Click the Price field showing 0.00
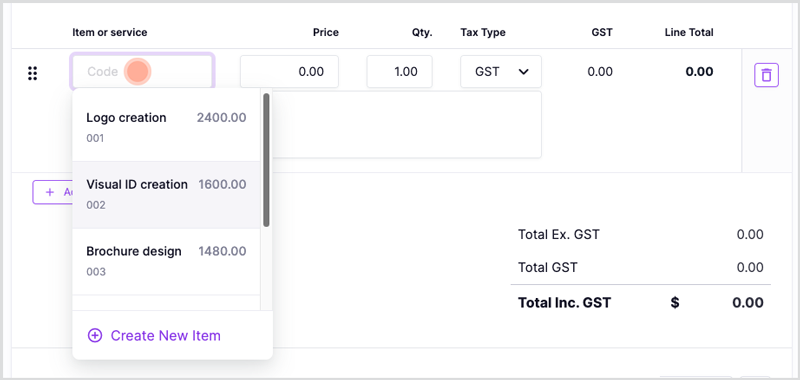Image resolution: width=800 pixels, height=380 pixels. pos(289,71)
